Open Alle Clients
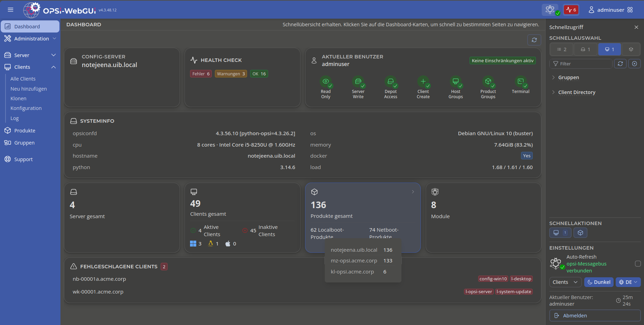This screenshot has width=644, height=325. (23, 79)
